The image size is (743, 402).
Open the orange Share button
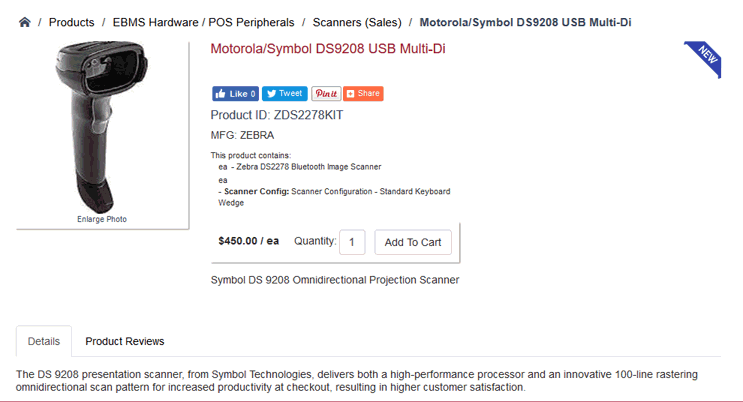click(x=363, y=94)
